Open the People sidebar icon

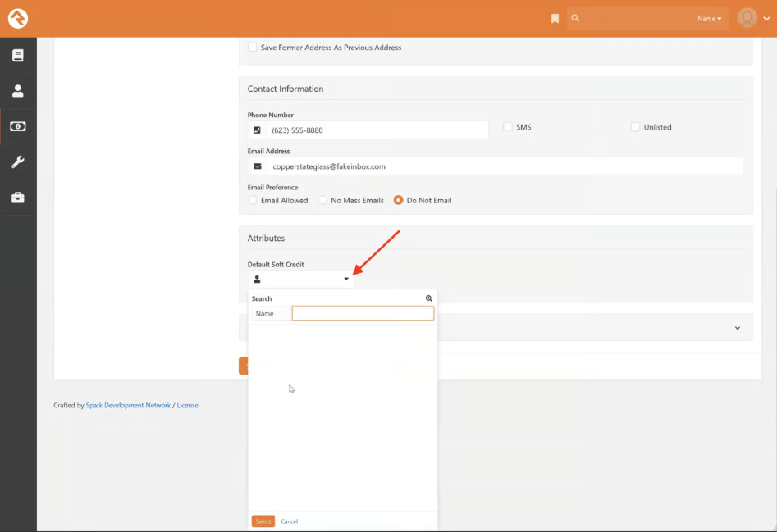(x=18, y=91)
